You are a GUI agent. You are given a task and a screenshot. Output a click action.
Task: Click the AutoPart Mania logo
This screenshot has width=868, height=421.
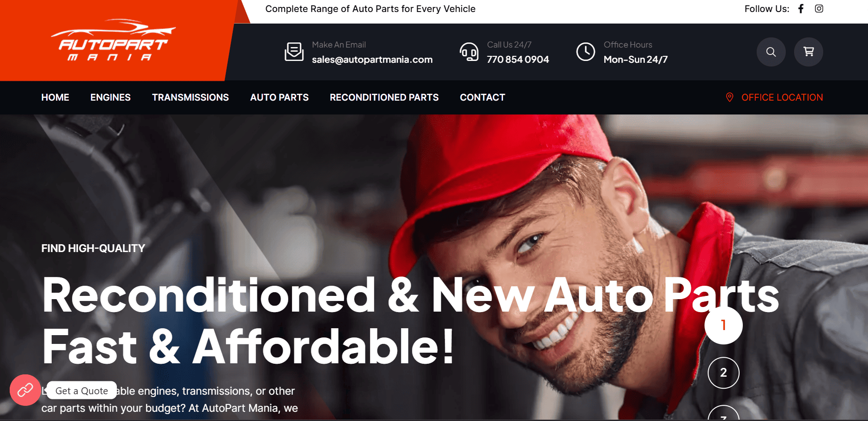pyautogui.click(x=113, y=40)
